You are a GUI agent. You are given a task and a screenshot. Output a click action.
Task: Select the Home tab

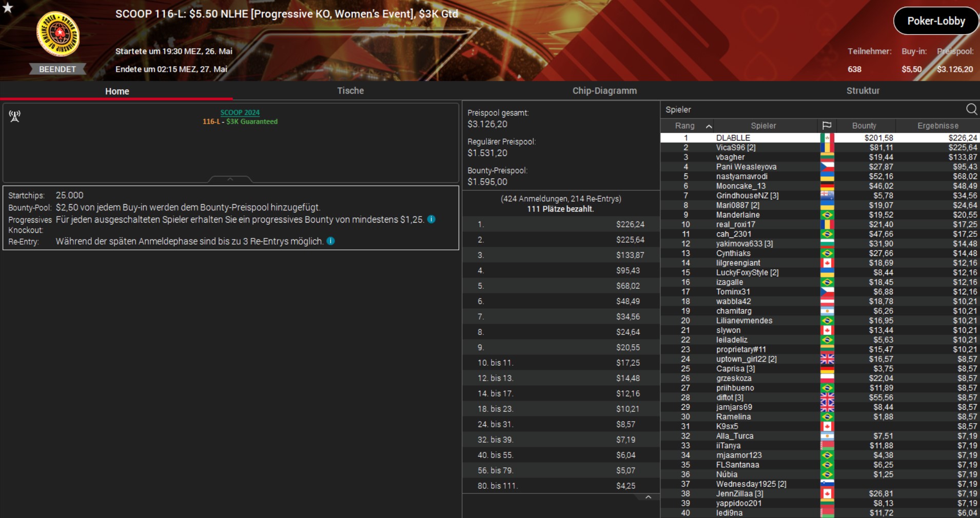coord(117,91)
